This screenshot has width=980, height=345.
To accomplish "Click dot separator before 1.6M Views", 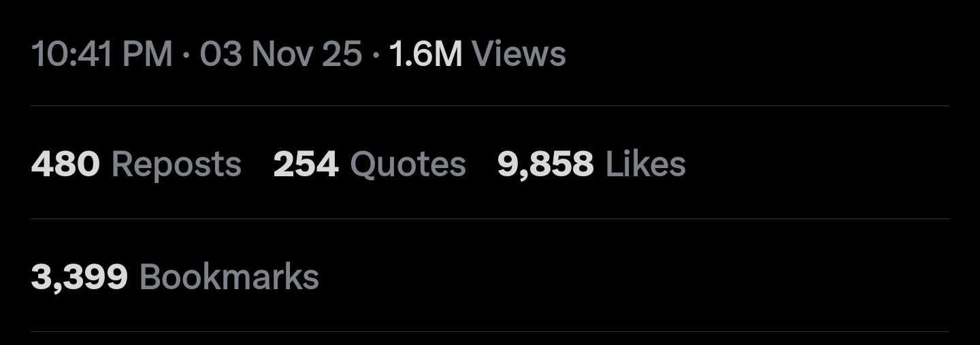I will click(x=376, y=55).
